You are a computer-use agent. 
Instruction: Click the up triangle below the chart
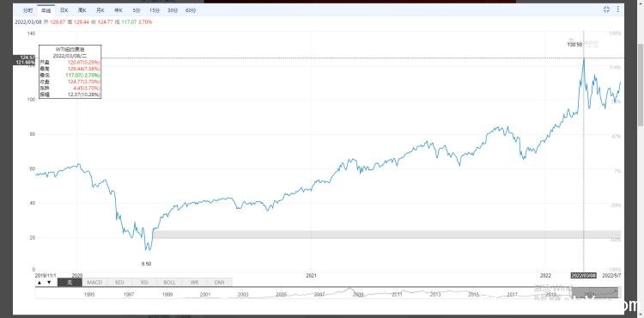39,282
